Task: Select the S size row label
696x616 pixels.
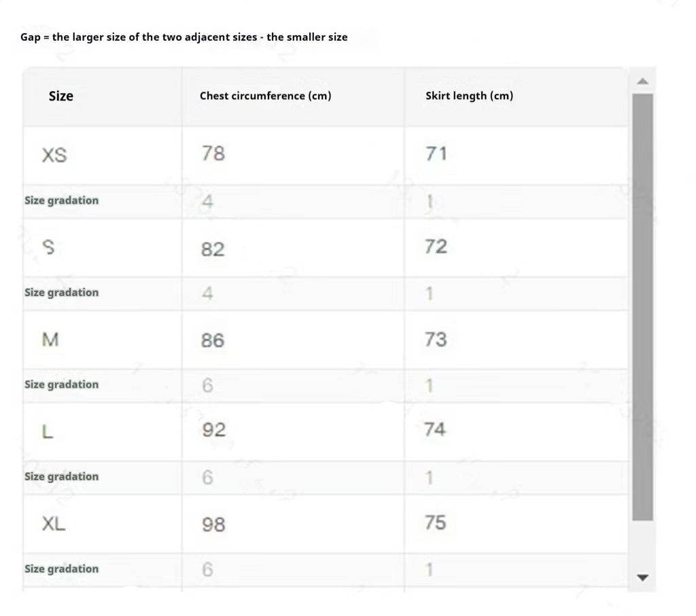Action: click(48, 248)
